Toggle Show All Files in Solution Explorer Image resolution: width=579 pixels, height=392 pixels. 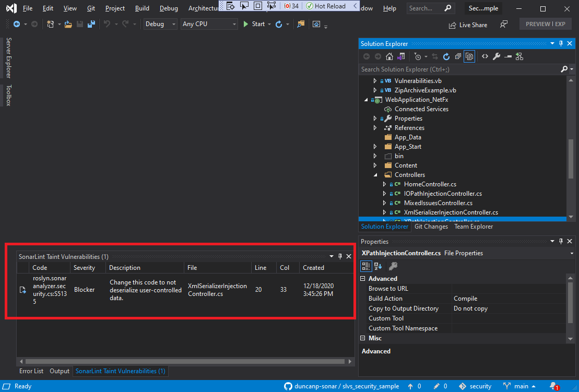469,56
